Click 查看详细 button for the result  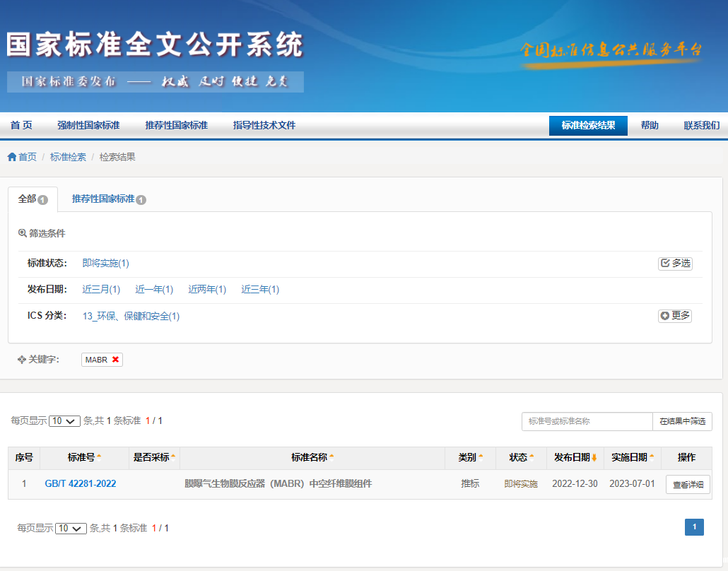tap(688, 485)
